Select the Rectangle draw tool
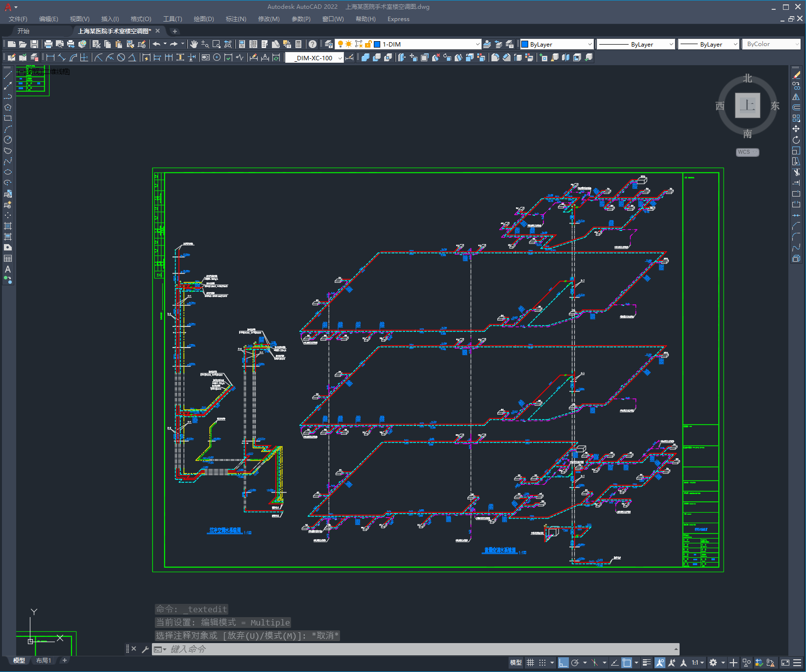Viewport: 806px width, 672px height. click(x=8, y=118)
